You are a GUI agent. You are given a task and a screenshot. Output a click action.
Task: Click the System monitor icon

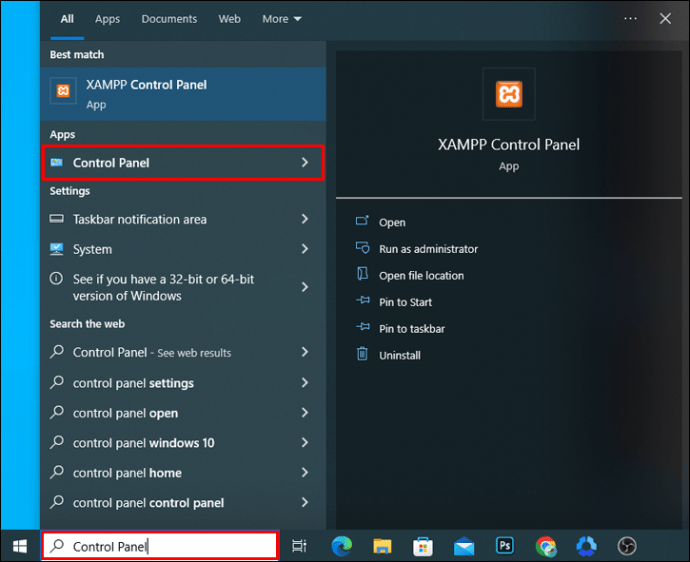(56, 249)
